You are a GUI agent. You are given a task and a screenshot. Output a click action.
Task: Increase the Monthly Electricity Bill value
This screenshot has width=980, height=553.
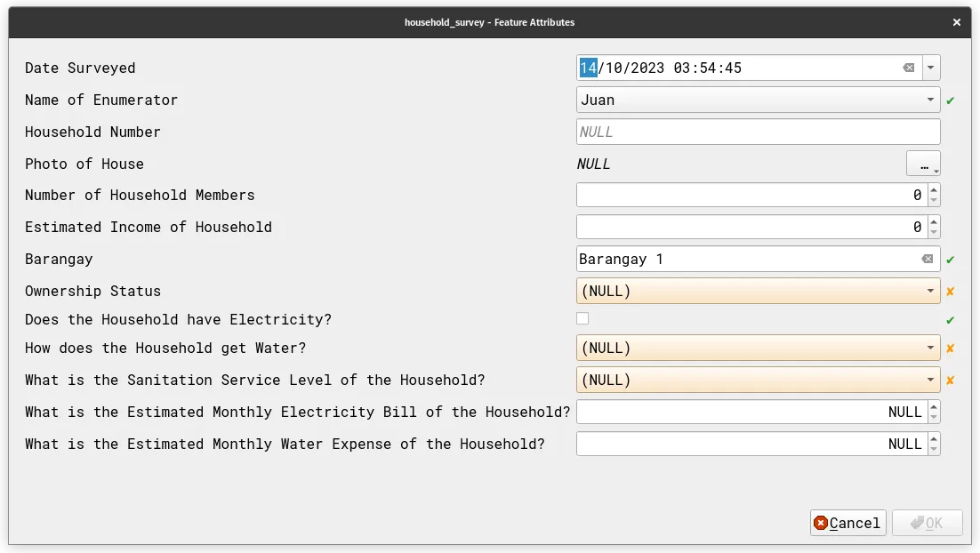coord(933,407)
